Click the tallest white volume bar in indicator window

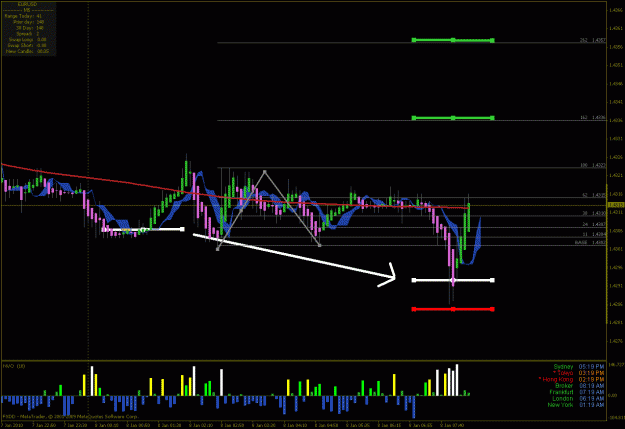point(457,380)
